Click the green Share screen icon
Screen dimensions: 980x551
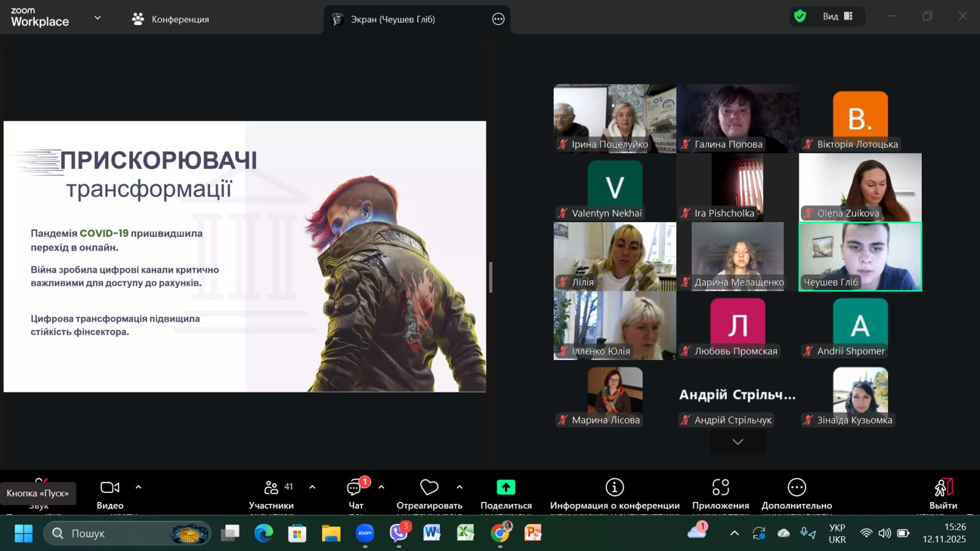point(505,488)
